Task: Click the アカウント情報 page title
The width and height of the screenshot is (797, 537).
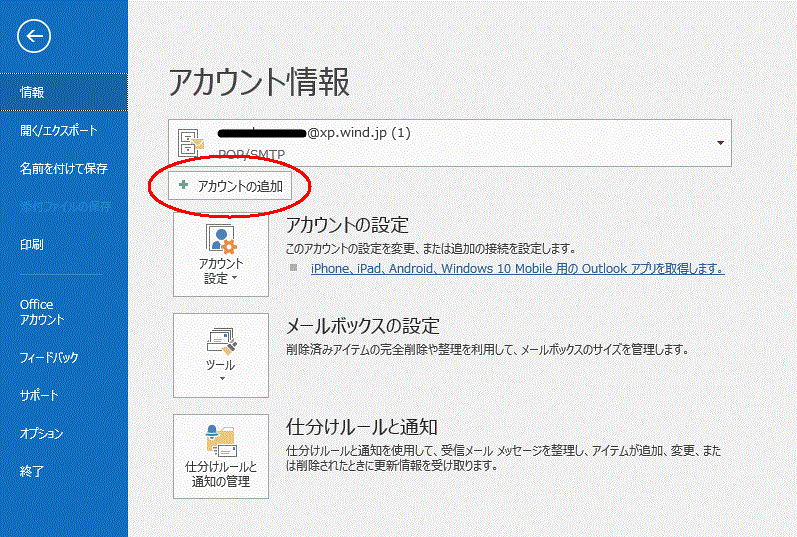Action: click(x=259, y=82)
